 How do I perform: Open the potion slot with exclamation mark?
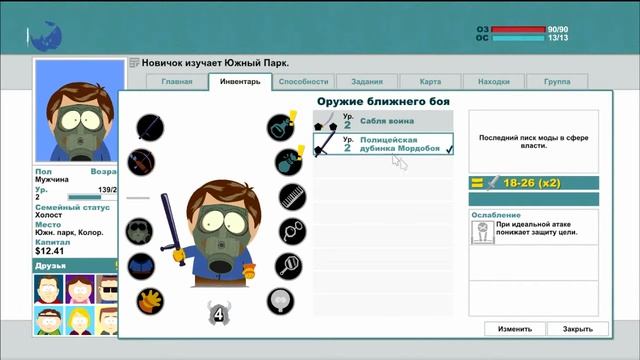click(x=281, y=127)
